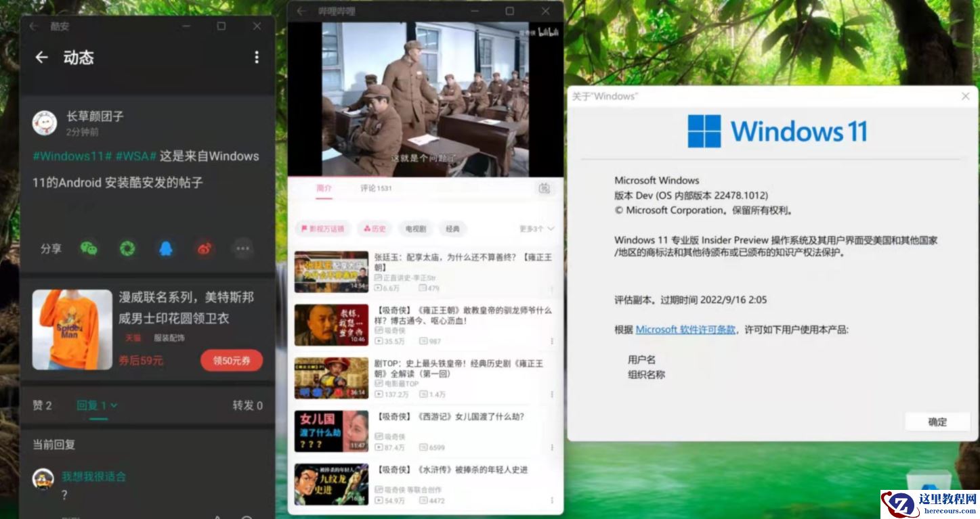
Task: Toggle the 电视剧 filter chip
Action: pyautogui.click(x=414, y=229)
